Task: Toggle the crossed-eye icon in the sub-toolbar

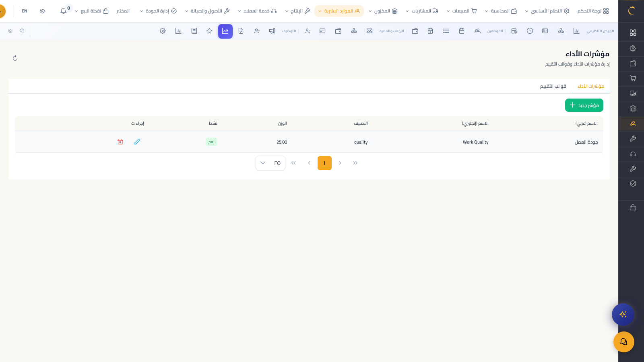Action: [10, 31]
